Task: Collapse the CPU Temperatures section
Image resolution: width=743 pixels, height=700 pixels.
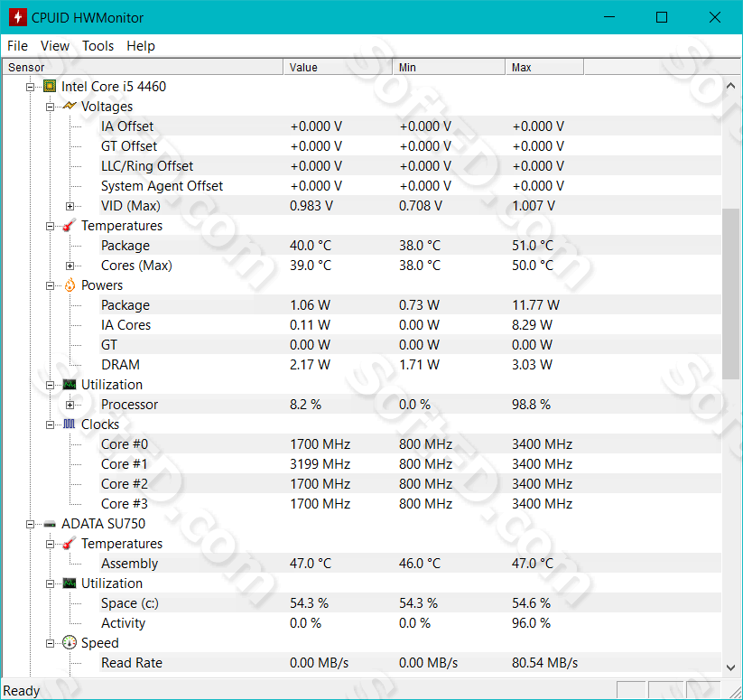Action: (50, 226)
